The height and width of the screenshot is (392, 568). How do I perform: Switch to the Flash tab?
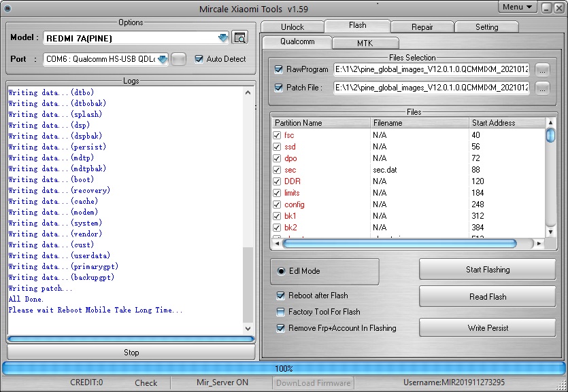(x=358, y=25)
